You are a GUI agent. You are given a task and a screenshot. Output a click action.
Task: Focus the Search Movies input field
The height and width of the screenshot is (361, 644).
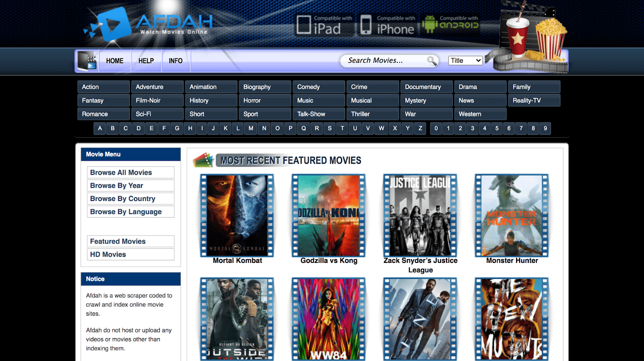click(384, 61)
